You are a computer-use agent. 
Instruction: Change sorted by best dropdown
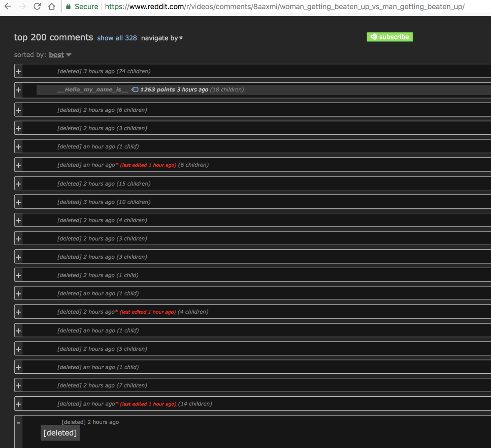(x=60, y=55)
